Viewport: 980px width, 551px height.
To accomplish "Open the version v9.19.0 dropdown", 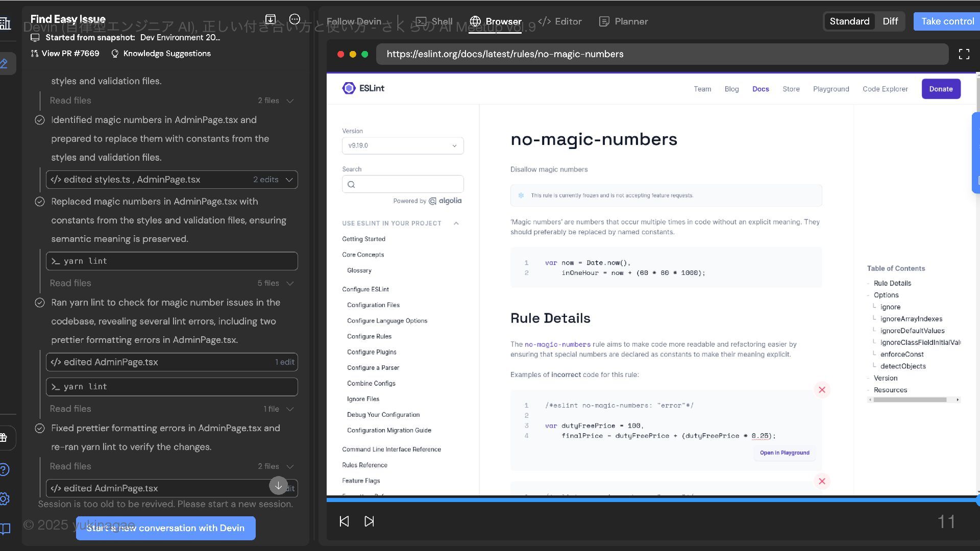I will [x=403, y=145].
